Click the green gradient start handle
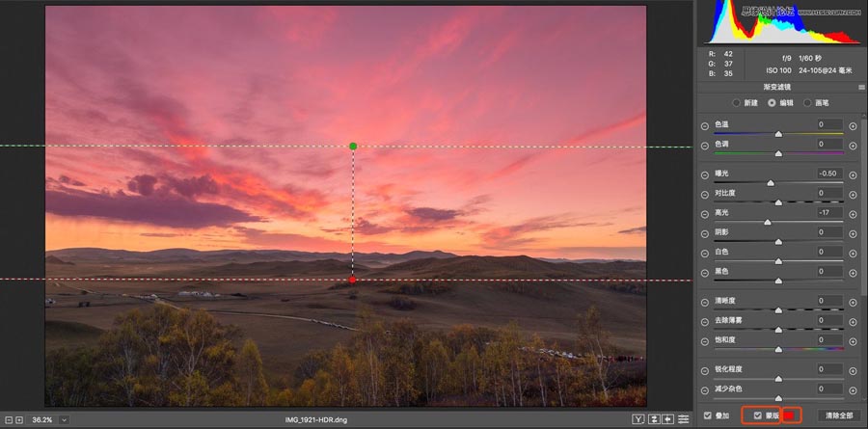This screenshot has width=868, height=429. pos(353,147)
